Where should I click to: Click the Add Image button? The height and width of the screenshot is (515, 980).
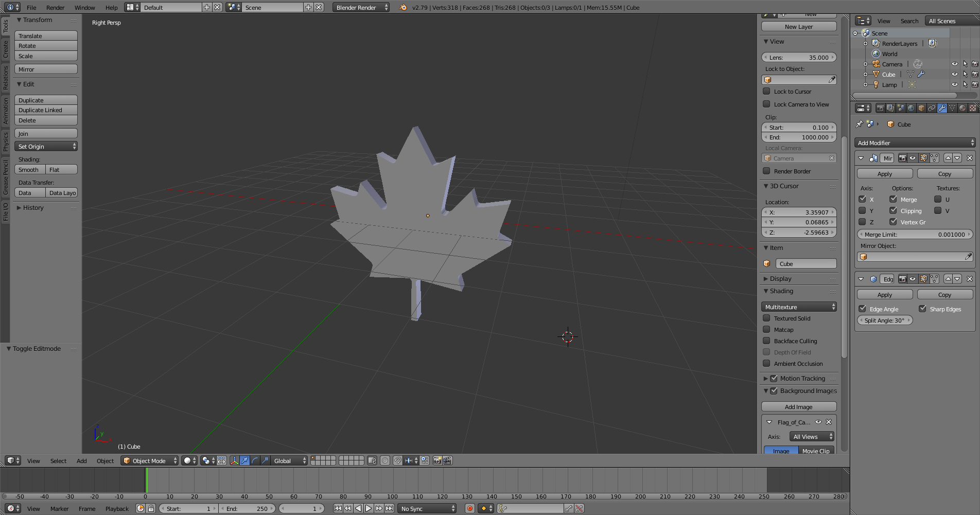(799, 406)
